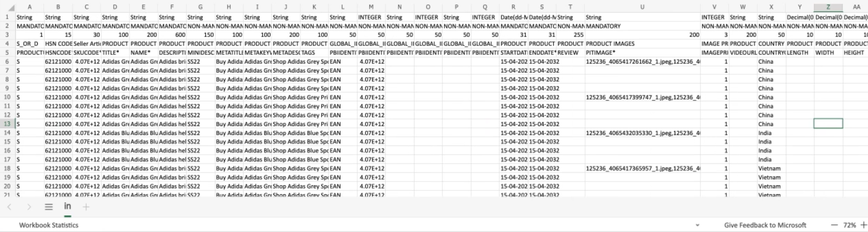The image size is (868, 232).
Task: Select row 5 header
Action: (7, 52)
